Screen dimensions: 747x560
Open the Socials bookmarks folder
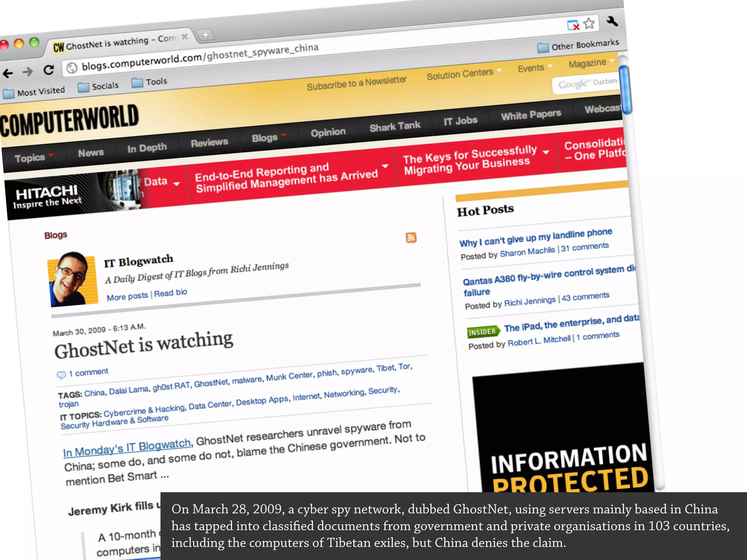click(98, 86)
